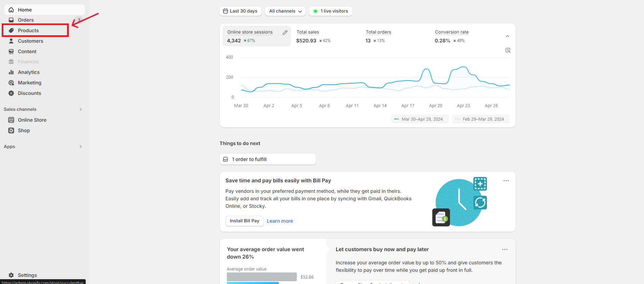Open Settings gear icon in sidebar
Viewport: 644px width, 284px height.
click(11, 275)
